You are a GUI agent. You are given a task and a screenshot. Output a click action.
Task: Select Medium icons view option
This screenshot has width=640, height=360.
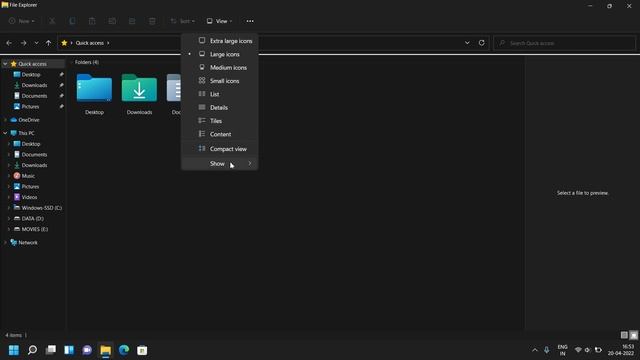click(220, 68)
